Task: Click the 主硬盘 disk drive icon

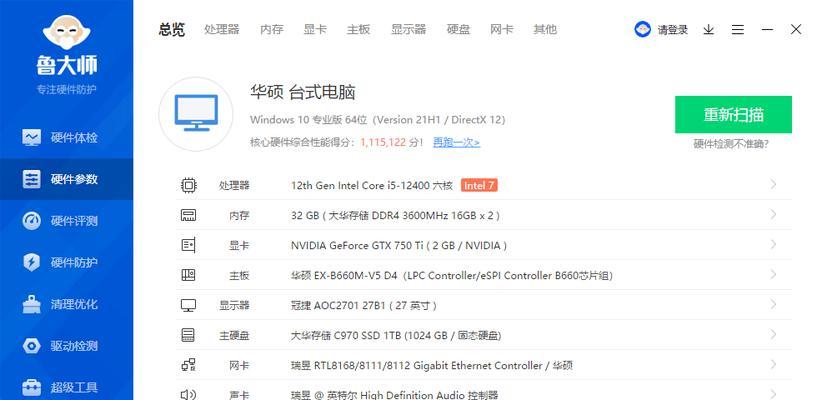Action: point(188,335)
